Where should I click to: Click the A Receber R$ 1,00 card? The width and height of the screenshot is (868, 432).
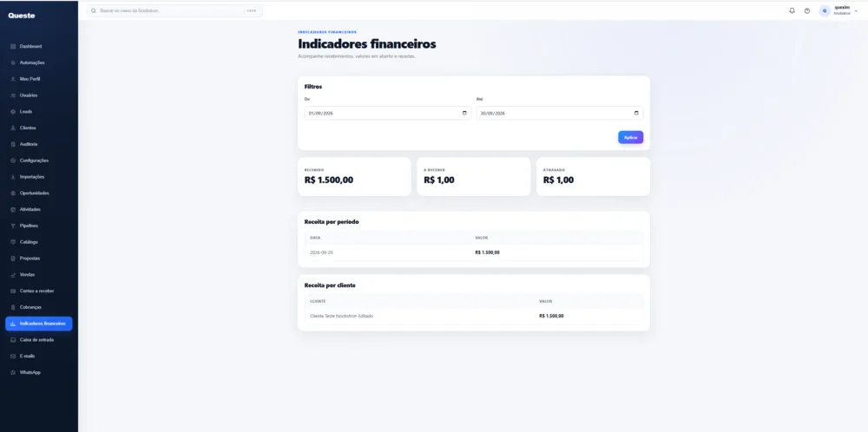[473, 176]
